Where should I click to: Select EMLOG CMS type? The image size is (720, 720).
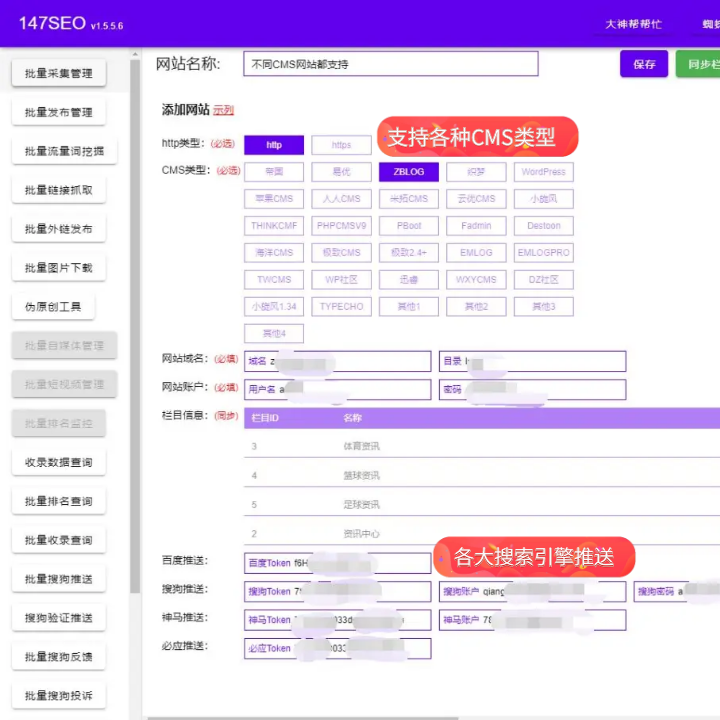click(x=476, y=253)
